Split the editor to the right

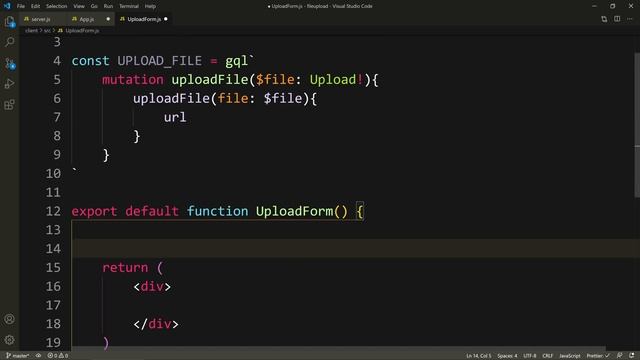[x=617, y=19]
